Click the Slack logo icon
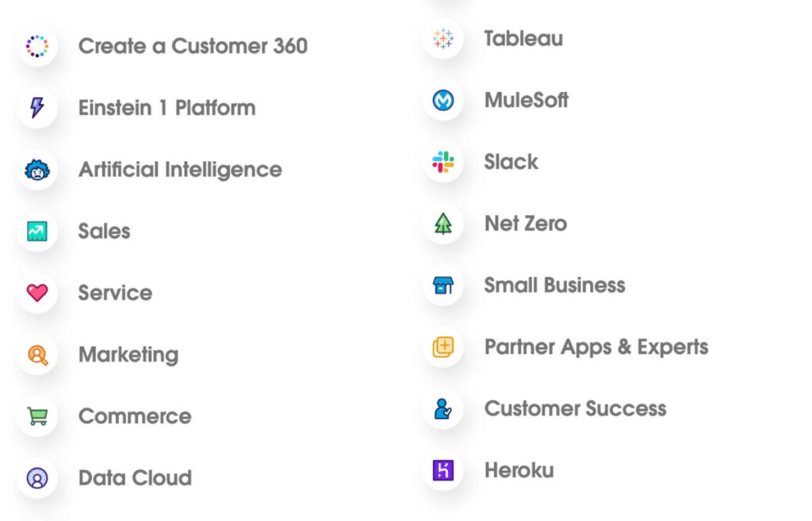This screenshot has height=521, width=812. click(x=442, y=163)
